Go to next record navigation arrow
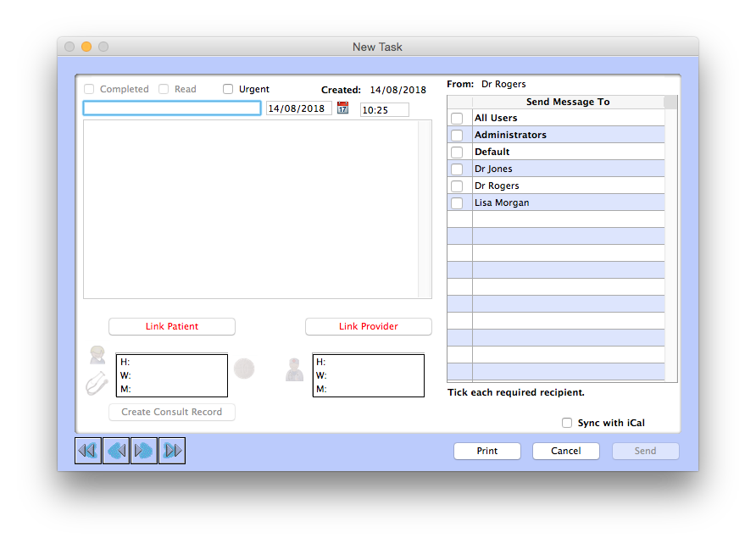 [144, 451]
